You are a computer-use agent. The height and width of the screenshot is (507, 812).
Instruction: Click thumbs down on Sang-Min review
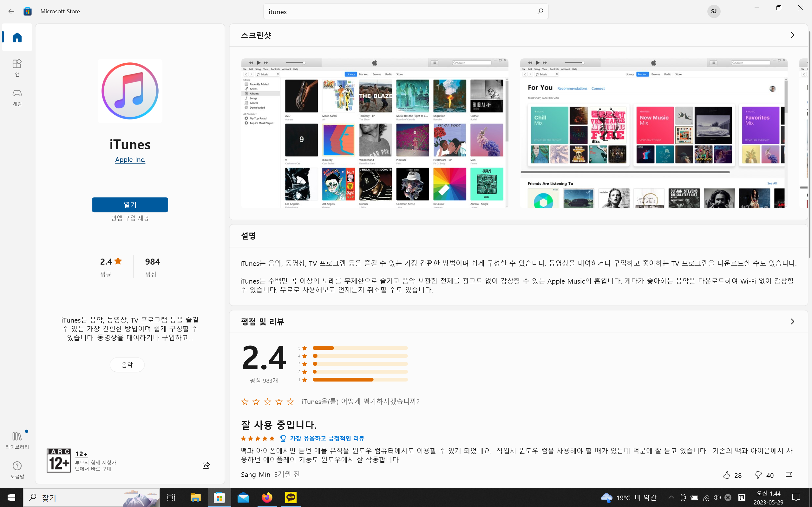tap(758, 475)
